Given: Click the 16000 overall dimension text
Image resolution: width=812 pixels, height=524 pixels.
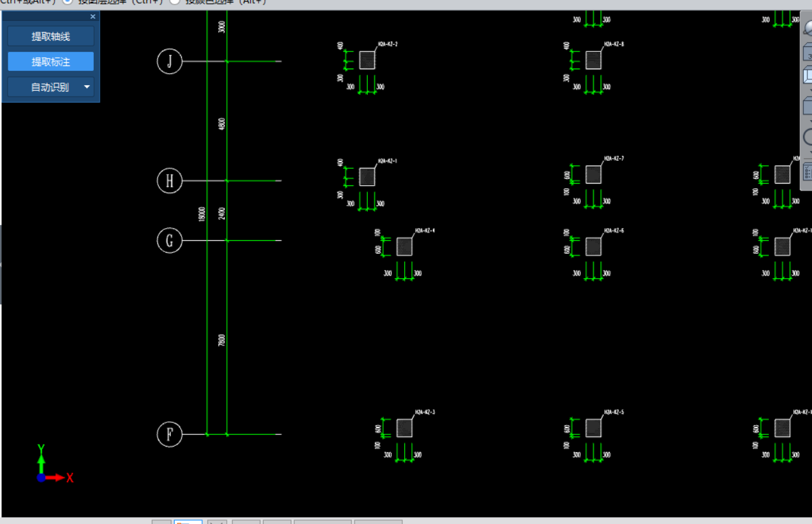Looking at the screenshot, I should (202, 213).
